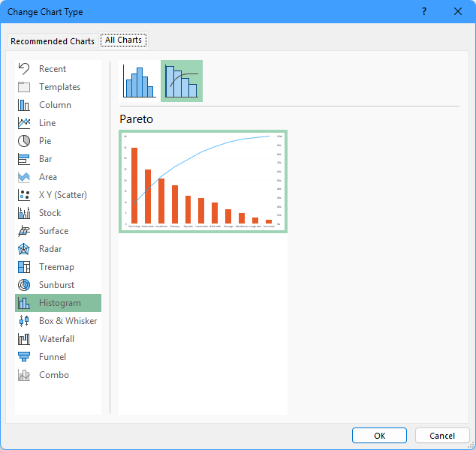
Task: Click the Combo chart icon
Action: [x=24, y=375]
